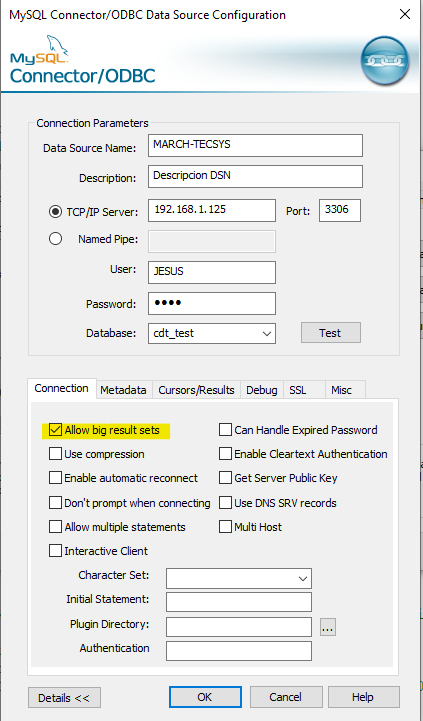Open the Cursors/Results tab
Viewport: 423px width, 721px height.
196,390
